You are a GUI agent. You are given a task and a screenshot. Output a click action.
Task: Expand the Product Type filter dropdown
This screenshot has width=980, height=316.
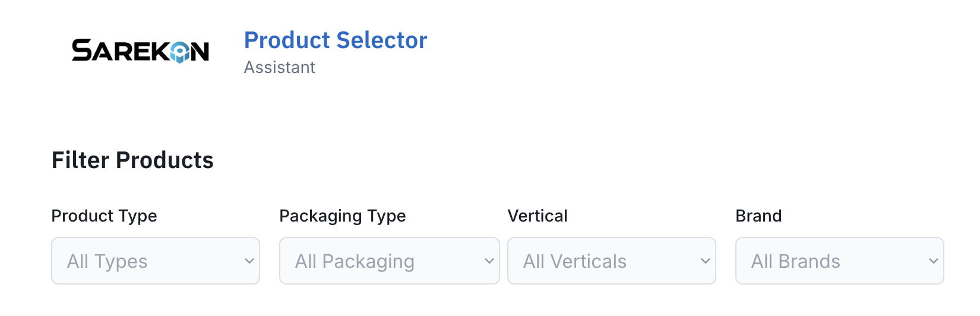point(156,261)
